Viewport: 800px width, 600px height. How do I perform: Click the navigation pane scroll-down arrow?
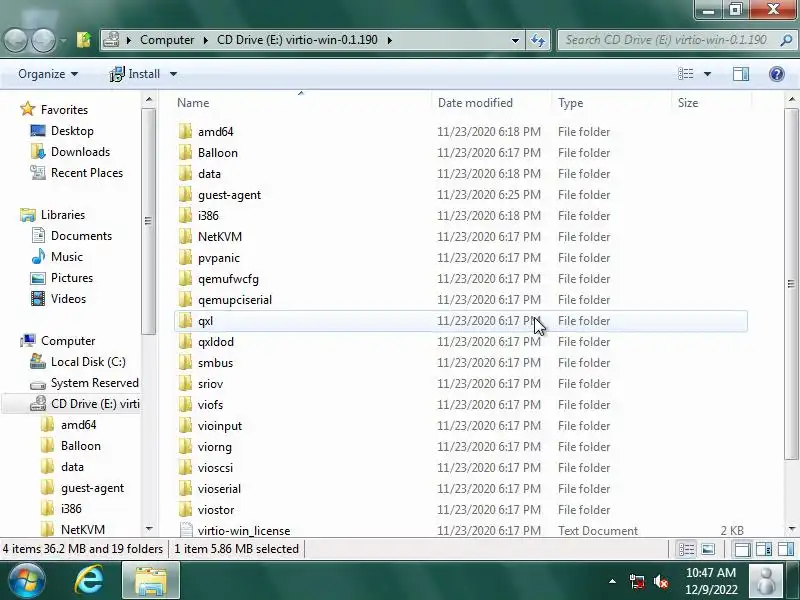pyautogui.click(x=149, y=529)
